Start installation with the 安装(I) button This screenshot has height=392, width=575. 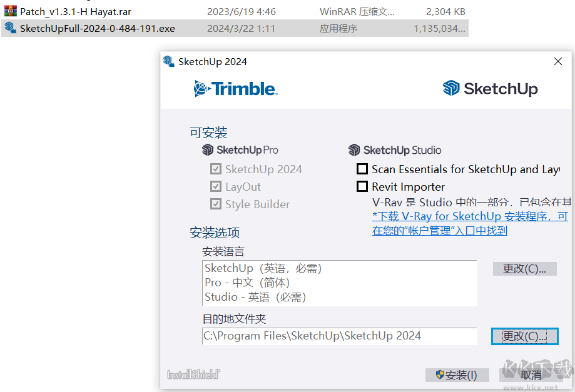click(x=457, y=374)
